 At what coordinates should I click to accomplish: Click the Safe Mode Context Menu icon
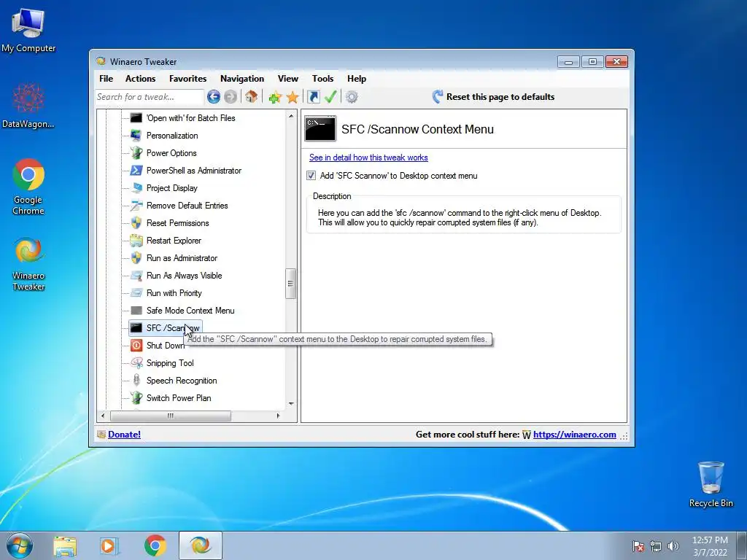click(x=136, y=311)
